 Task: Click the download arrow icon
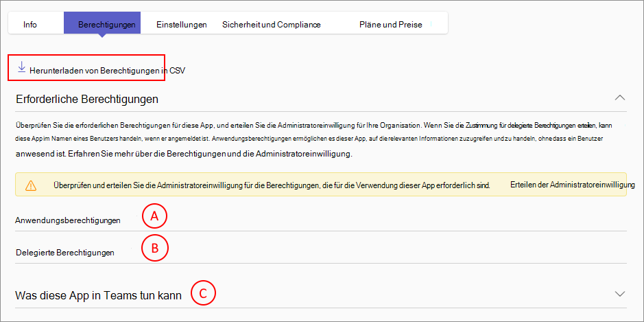(x=22, y=67)
